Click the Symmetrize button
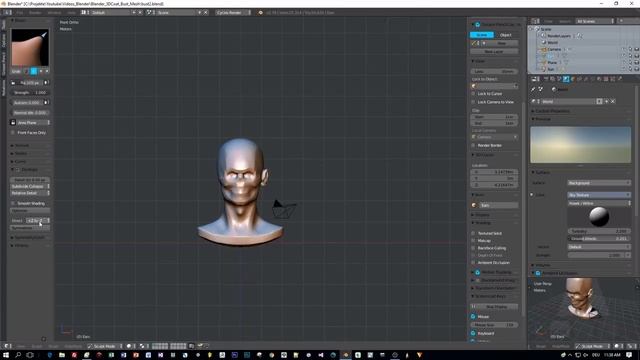 pyautogui.click(x=30, y=228)
